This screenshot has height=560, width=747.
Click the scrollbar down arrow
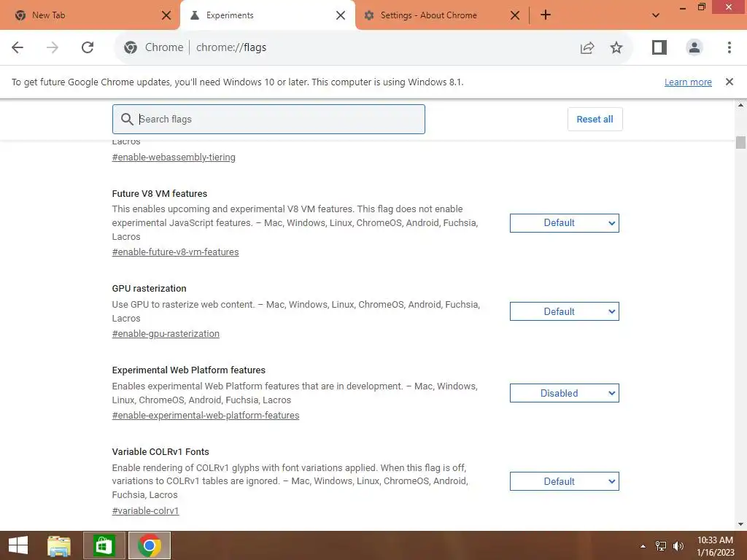(x=740, y=524)
